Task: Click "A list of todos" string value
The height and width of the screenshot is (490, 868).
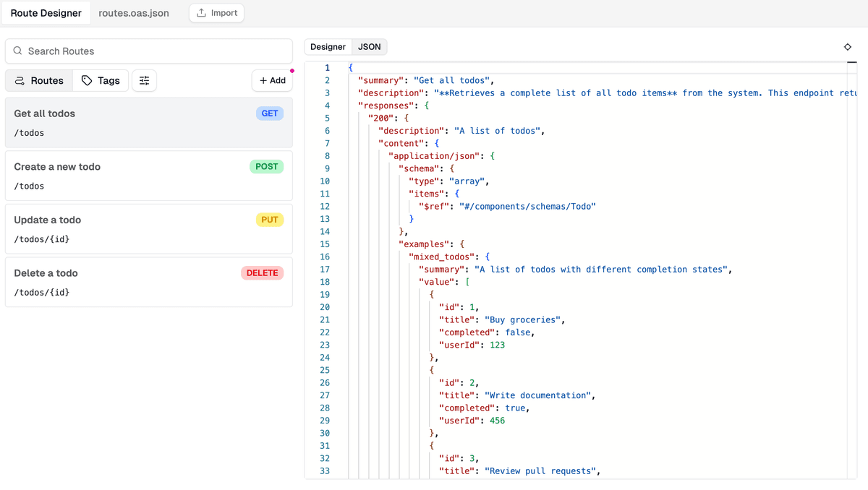Action: (x=497, y=131)
